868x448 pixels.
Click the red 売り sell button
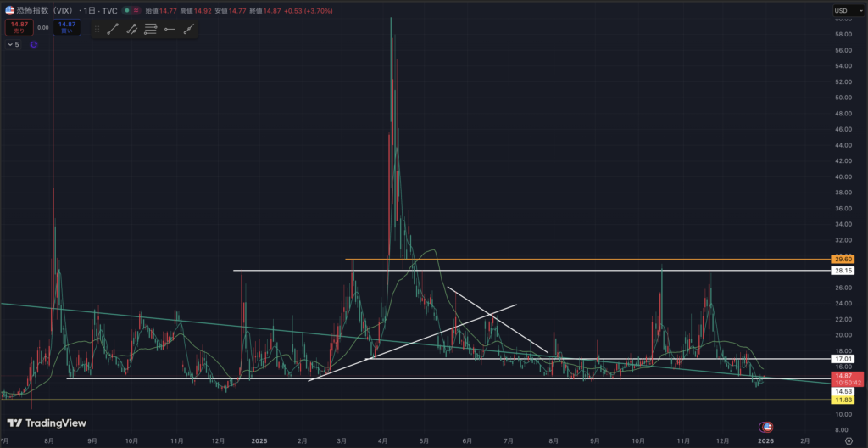(19, 27)
